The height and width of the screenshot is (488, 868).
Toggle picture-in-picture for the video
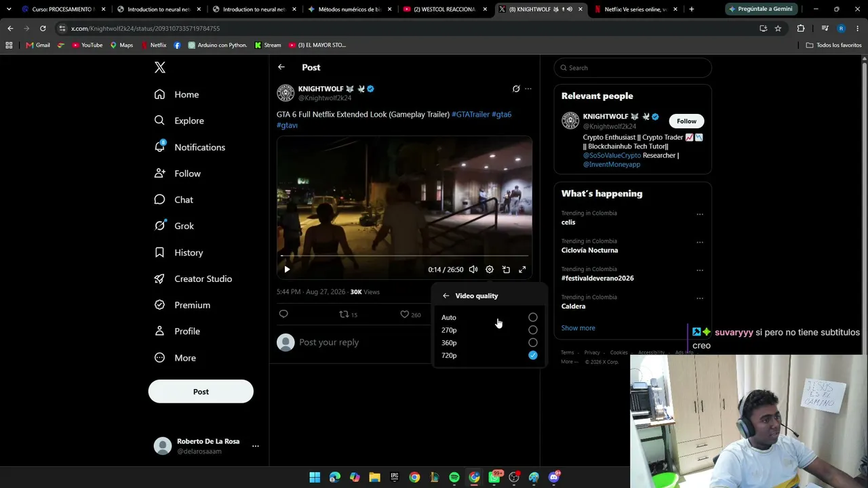click(506, 270)
